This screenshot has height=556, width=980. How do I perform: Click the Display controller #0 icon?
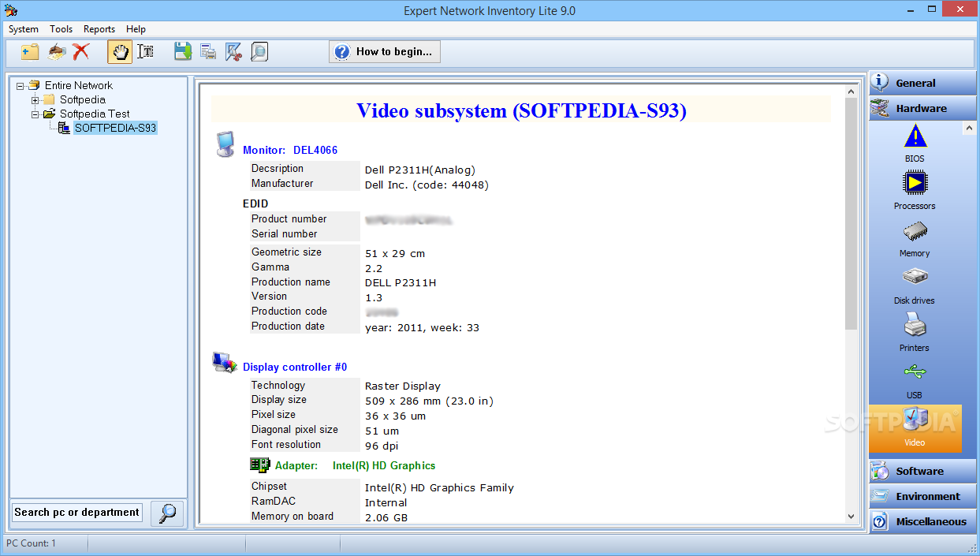pyautogui.click(x=224, y=363)
